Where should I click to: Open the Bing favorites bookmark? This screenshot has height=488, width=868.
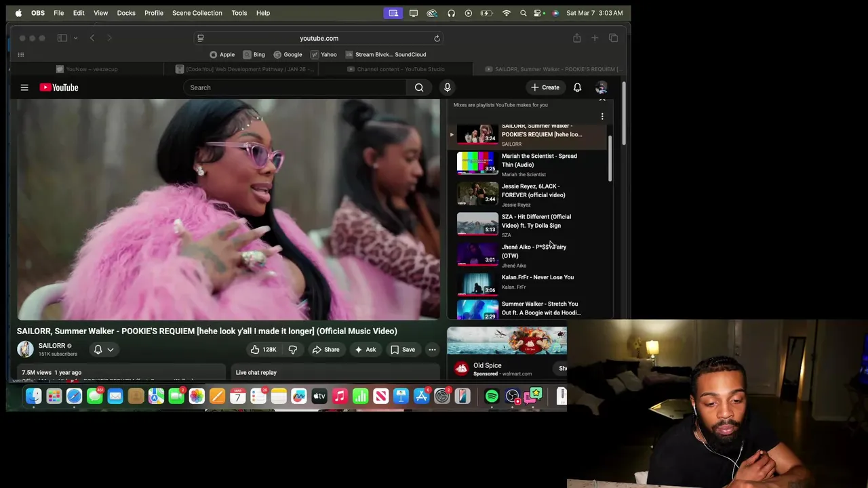point(254,54)
